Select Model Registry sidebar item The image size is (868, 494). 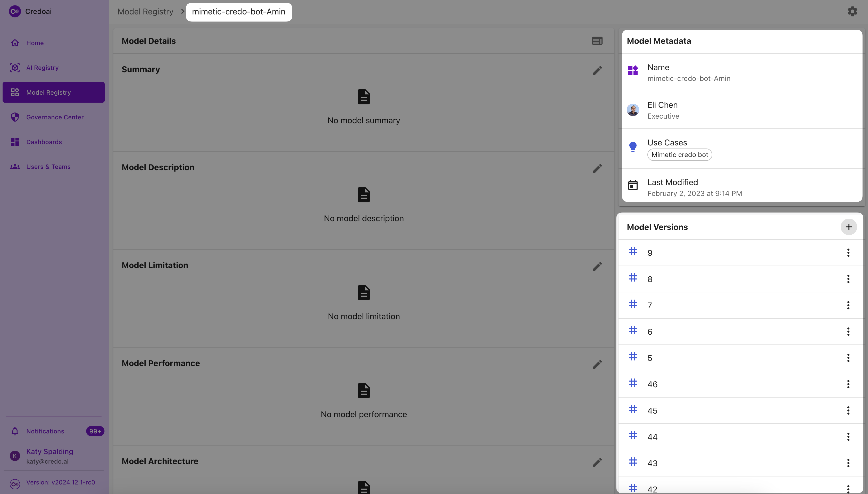pyautogui.click(x=54, y=92)
